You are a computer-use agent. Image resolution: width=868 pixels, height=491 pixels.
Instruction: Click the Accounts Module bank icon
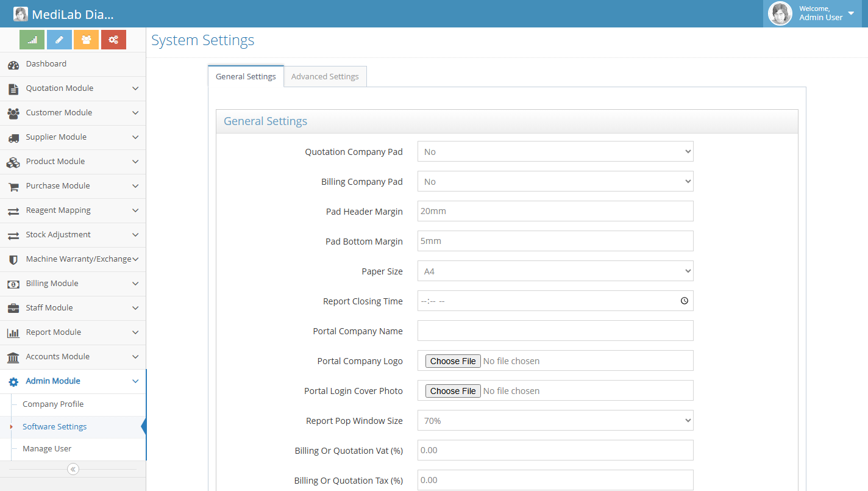tap(13, 357)
